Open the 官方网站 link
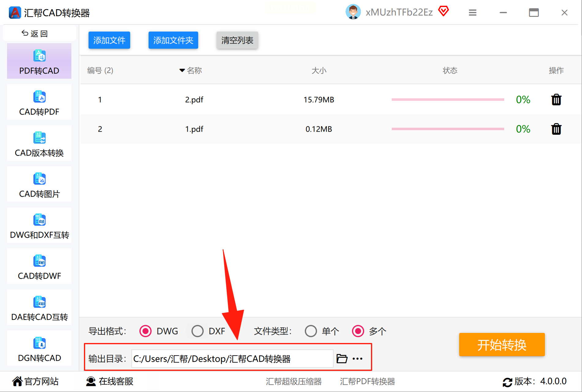Screen dimensions: 582x392 click(35, 381)
